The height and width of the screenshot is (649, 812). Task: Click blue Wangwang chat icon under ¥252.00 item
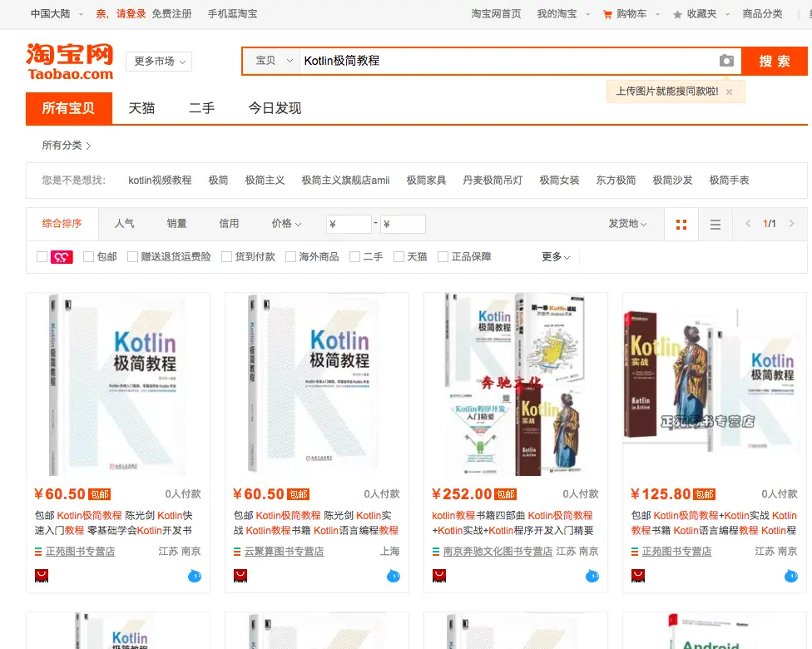point(592,576)
